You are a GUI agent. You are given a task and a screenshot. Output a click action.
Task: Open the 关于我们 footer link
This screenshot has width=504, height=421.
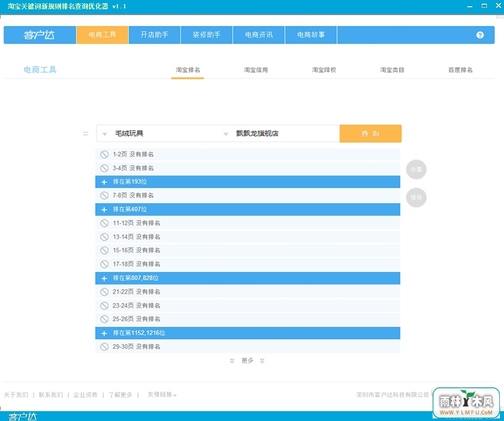click(x=16, y=395)
